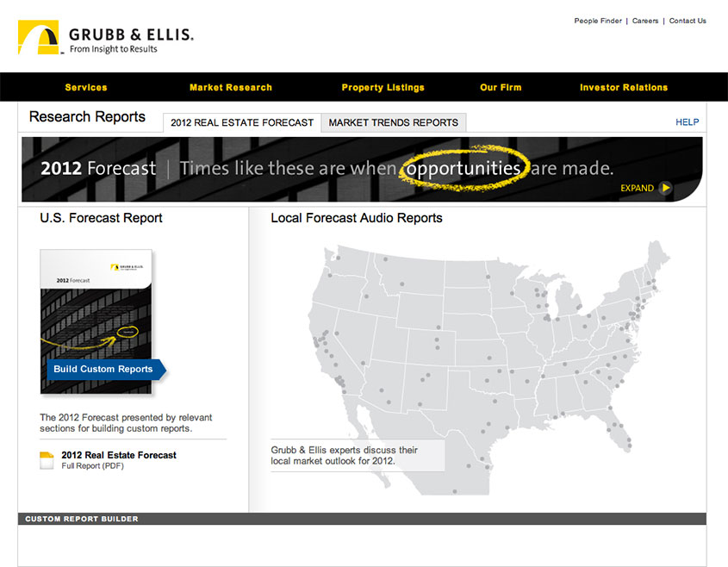Expand the Custom Report Builder bar
The image size is (728, 567).
tap(362, 519)
